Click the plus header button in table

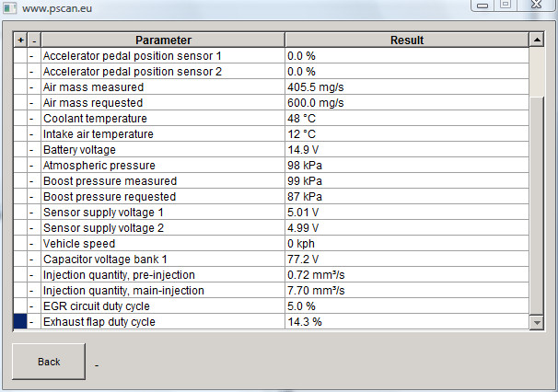[20, 40]
